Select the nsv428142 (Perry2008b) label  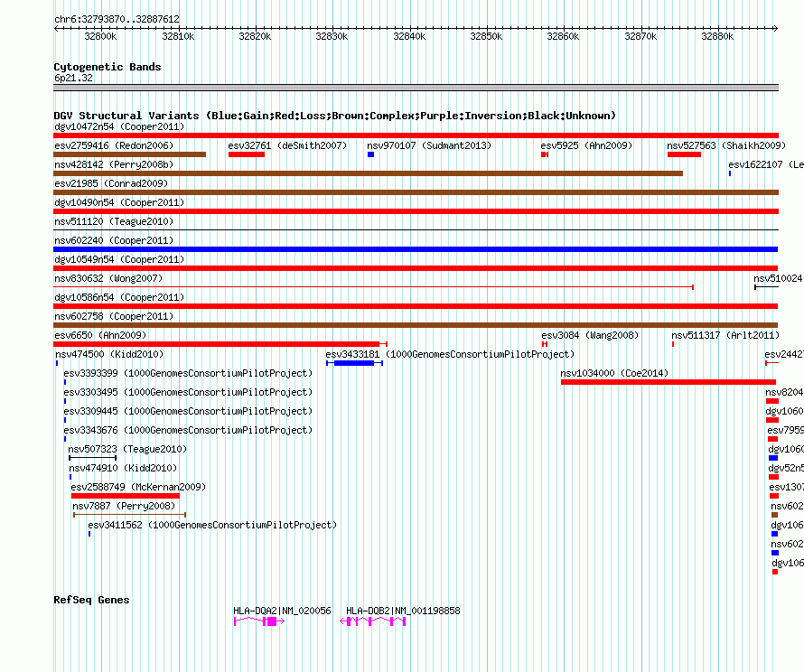(114, 164)
